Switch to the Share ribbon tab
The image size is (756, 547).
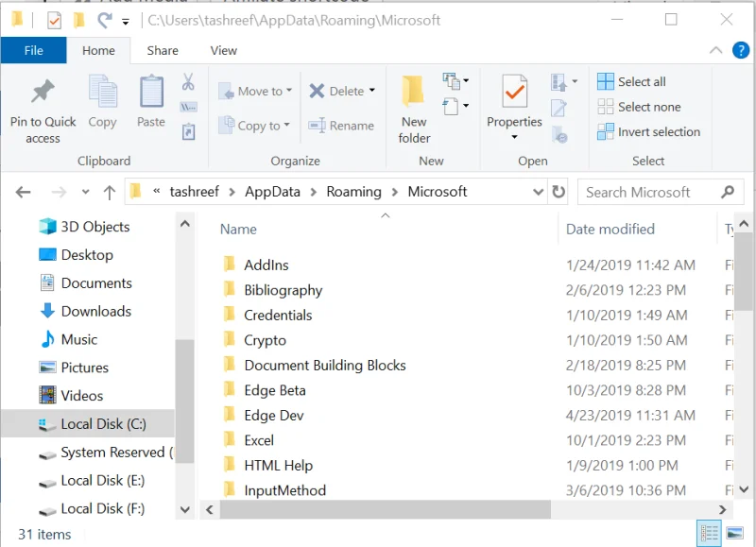pyautogui.click(x=161, y=50)
